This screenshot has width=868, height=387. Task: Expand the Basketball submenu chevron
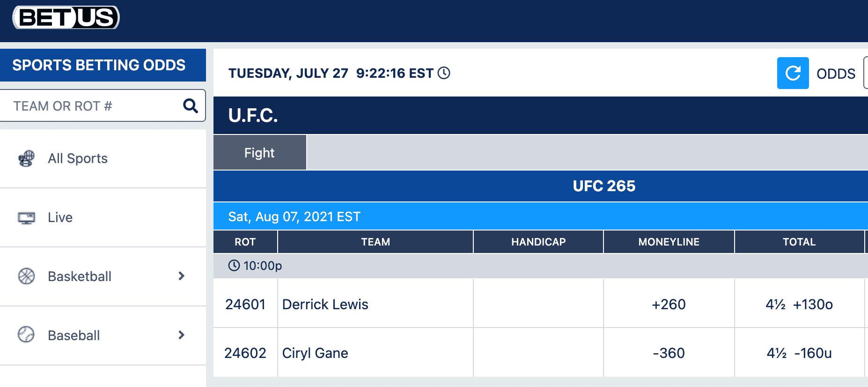click(x=182, y=276)
